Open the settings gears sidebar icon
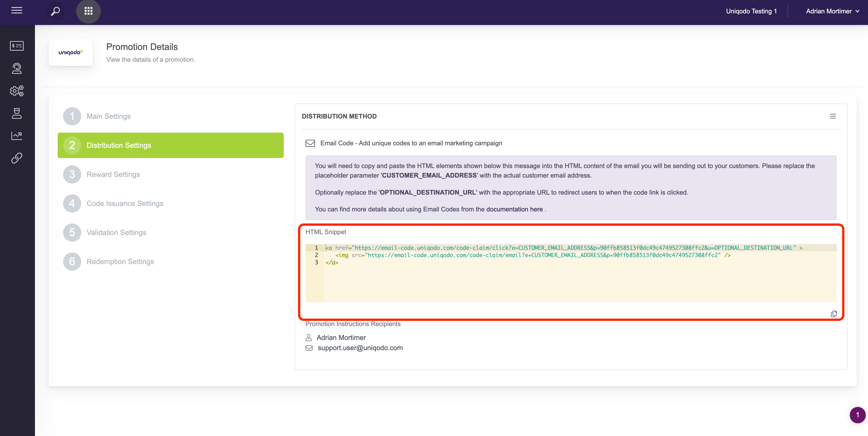Image resolution: width=868 pixels, height=436 pixels. pos(17,91)
